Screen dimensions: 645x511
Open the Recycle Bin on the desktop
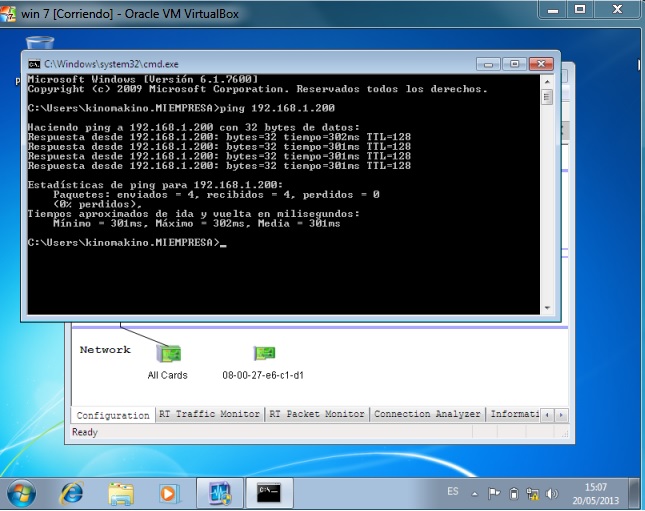pyautogui.click(x=40, y=43)
